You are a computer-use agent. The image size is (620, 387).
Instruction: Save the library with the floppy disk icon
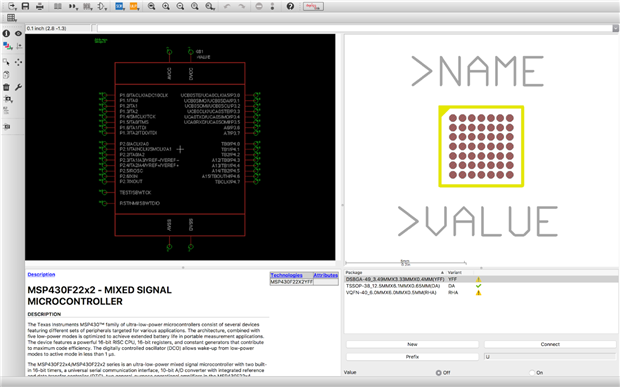click(26, 6)
